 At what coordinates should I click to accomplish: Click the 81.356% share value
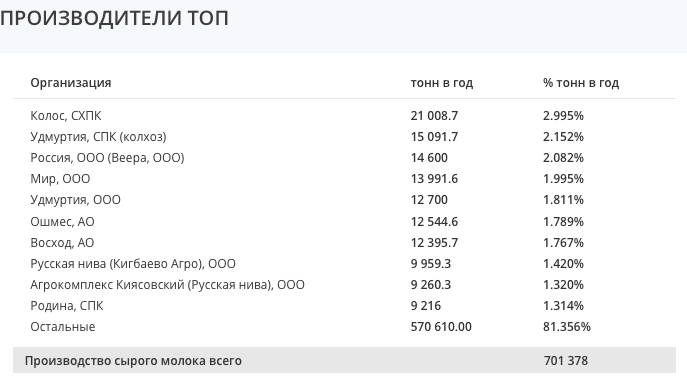(x=567, y=327)
